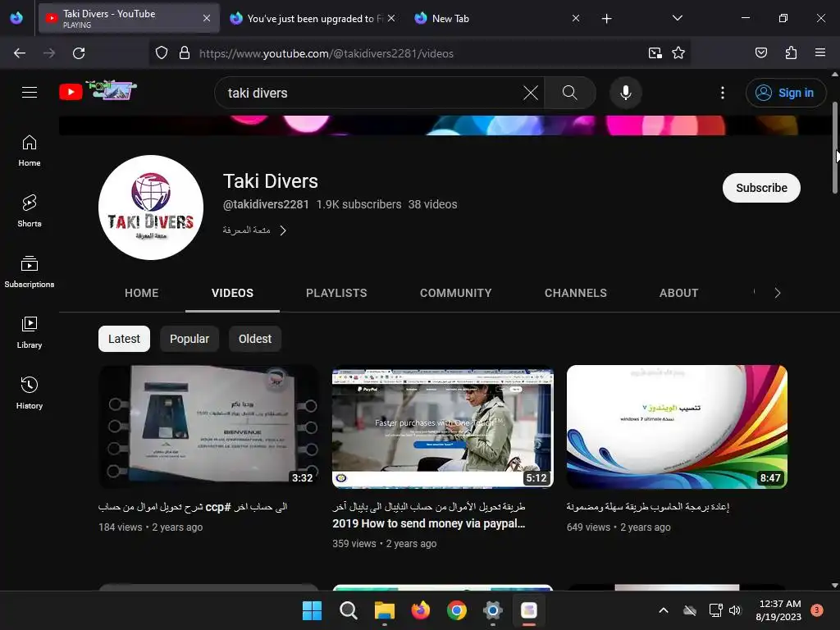840x630 pixels.
Task: Open COMMUNITY tab
Action: tap(455, 293)
